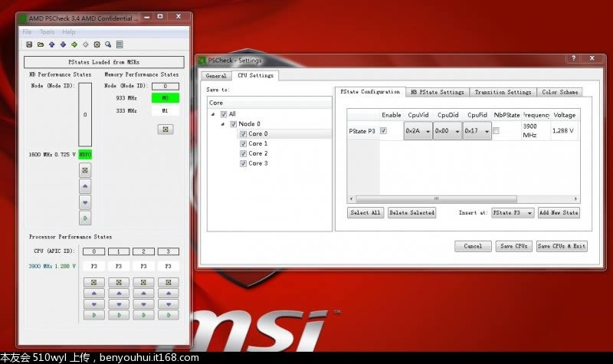Uncheck the Core 2 checkbox

pyautogui.click(x=243, y=154)
